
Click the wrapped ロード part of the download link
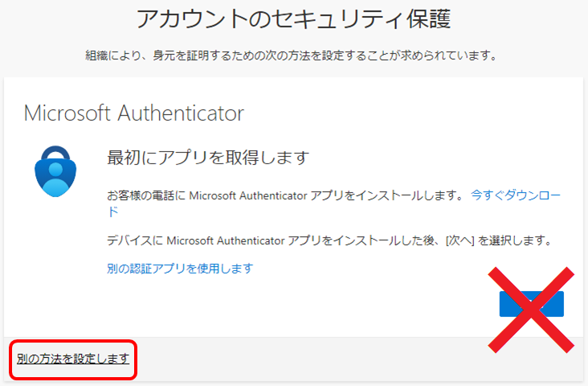coord(112,211)
